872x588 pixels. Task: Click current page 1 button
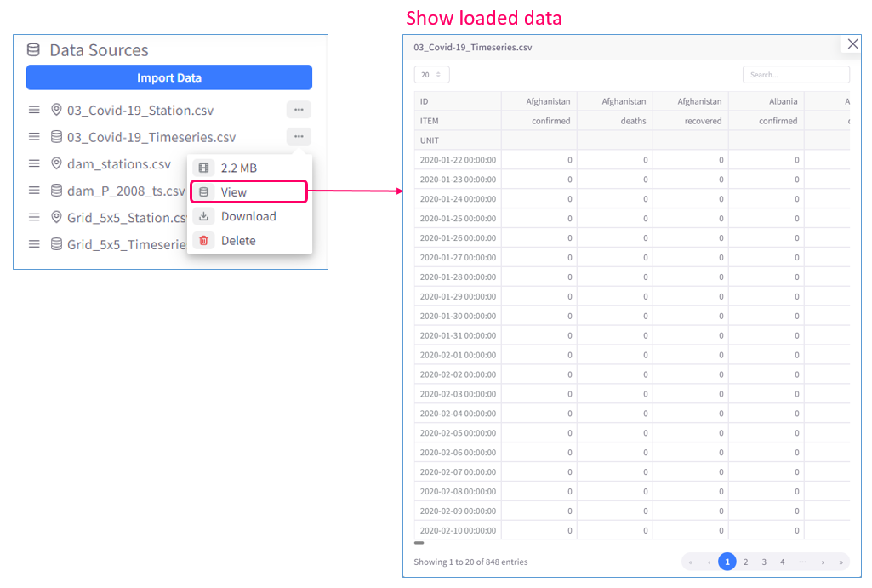(727, 562)
